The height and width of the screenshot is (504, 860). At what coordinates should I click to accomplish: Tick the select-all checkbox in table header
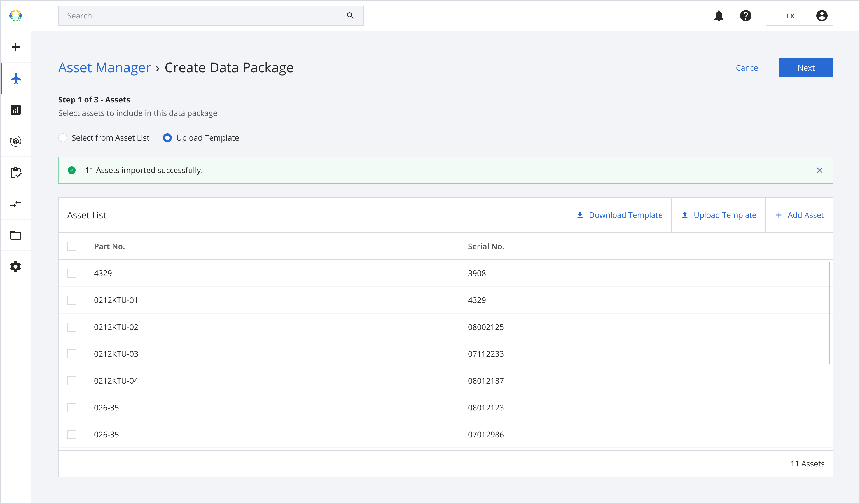pos(72,246)
